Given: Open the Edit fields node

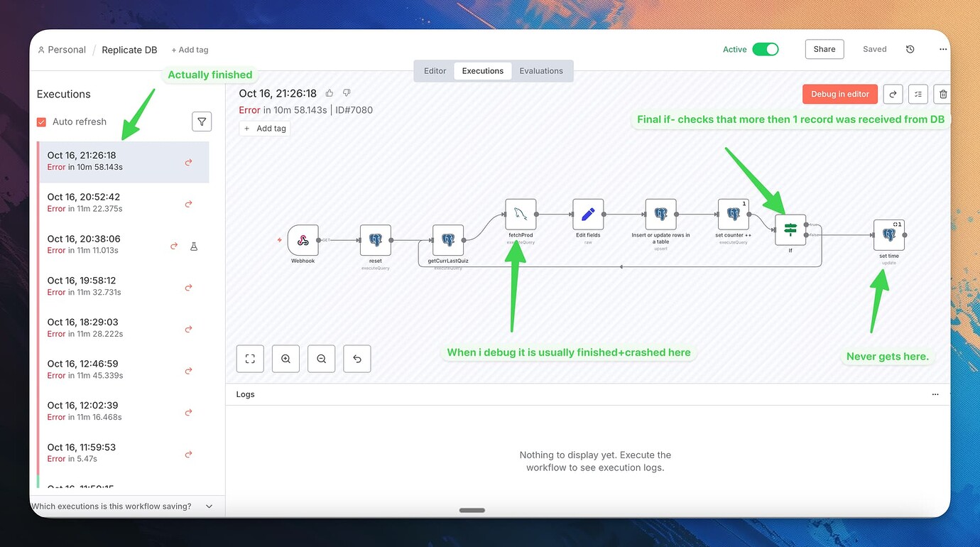Looking at the screenshot, I should coord(589,213).
